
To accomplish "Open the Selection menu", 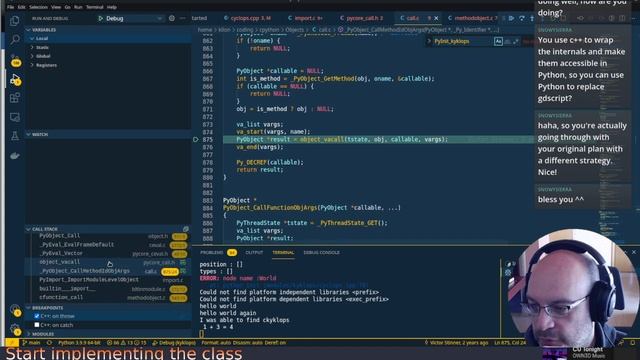I will (38, 7).
